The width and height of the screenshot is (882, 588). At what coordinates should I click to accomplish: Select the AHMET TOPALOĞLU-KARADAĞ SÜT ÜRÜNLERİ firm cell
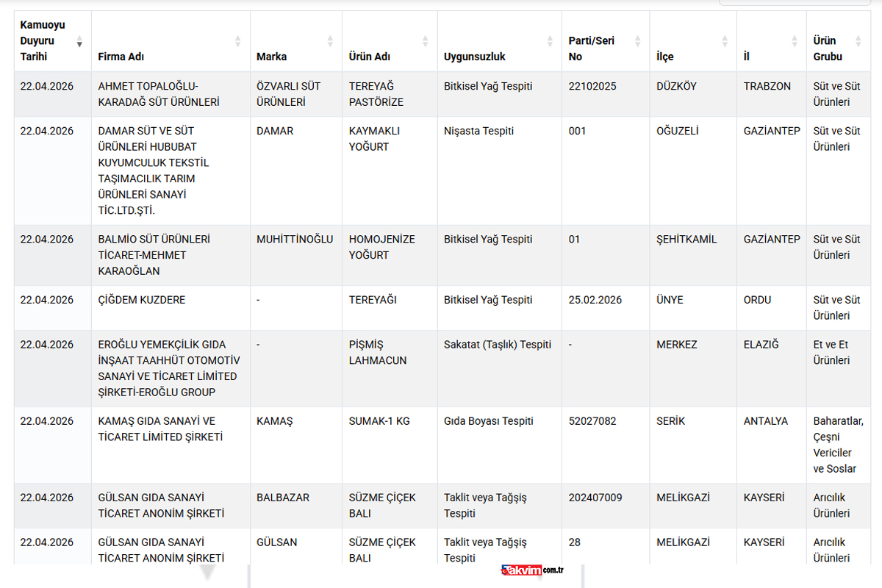[159, 94]
